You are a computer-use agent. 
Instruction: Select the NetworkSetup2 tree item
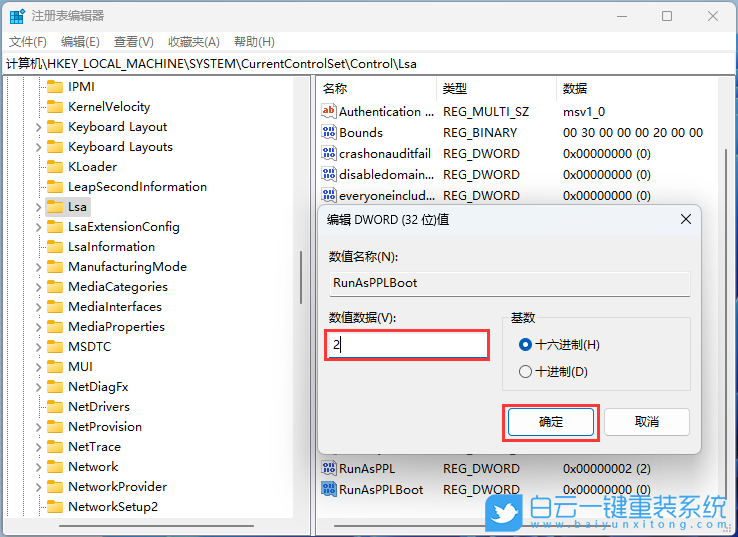[113, 507]
